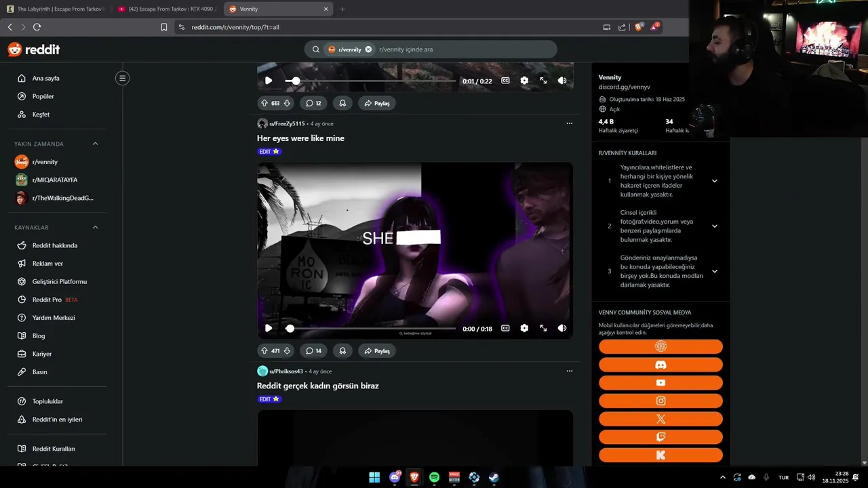
Task: Open settings gear on the 0:22 video
Action: [524, 81]
